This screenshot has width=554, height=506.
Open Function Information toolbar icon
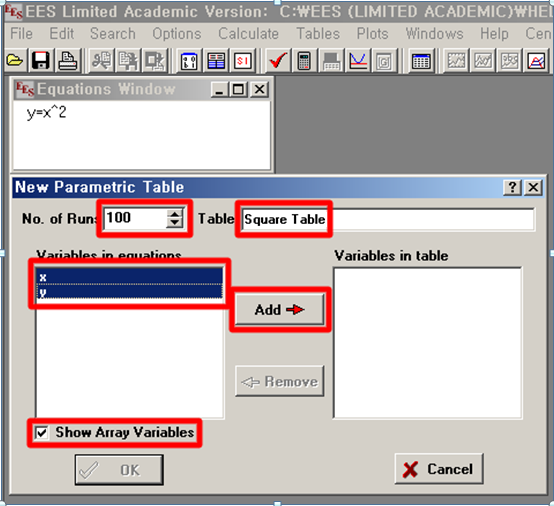click(x=216, y=61)
